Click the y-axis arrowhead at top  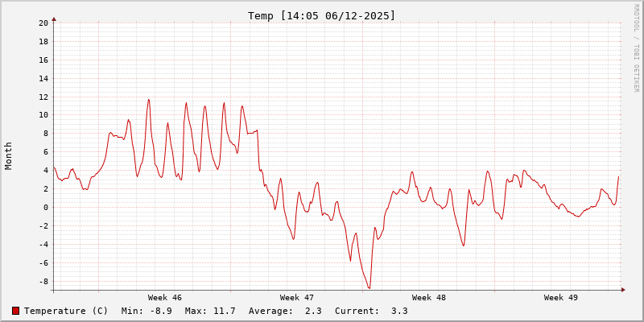pyautogui.click(x=54, y=19)
